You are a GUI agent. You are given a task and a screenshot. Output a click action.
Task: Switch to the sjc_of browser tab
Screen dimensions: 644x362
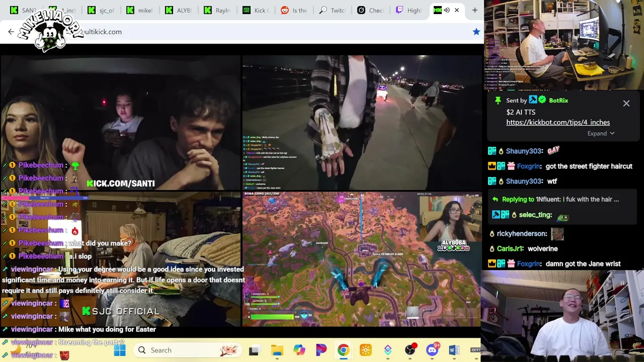(x=102, y=10)
